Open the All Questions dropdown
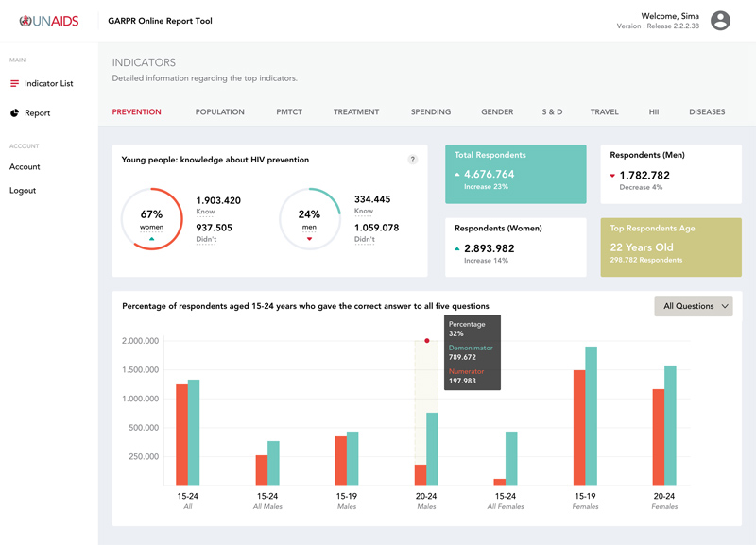The width and height of the screenshot is (756, 545). 694,306
